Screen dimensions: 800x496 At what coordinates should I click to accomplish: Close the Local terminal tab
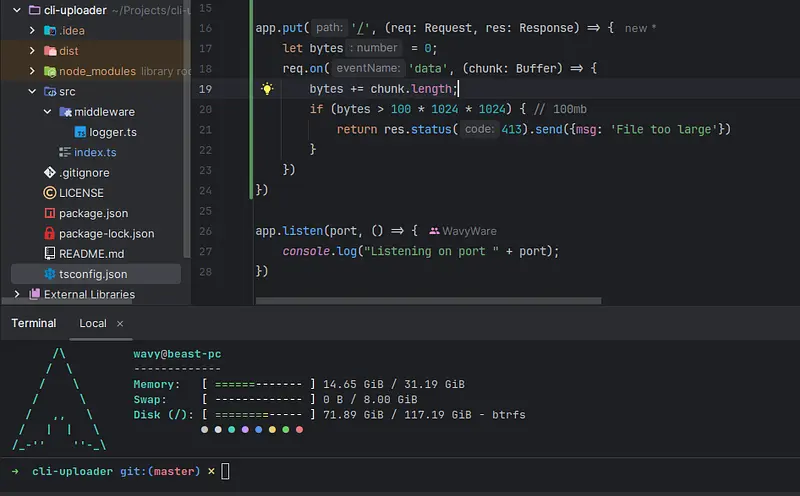(x=120, y=323)
